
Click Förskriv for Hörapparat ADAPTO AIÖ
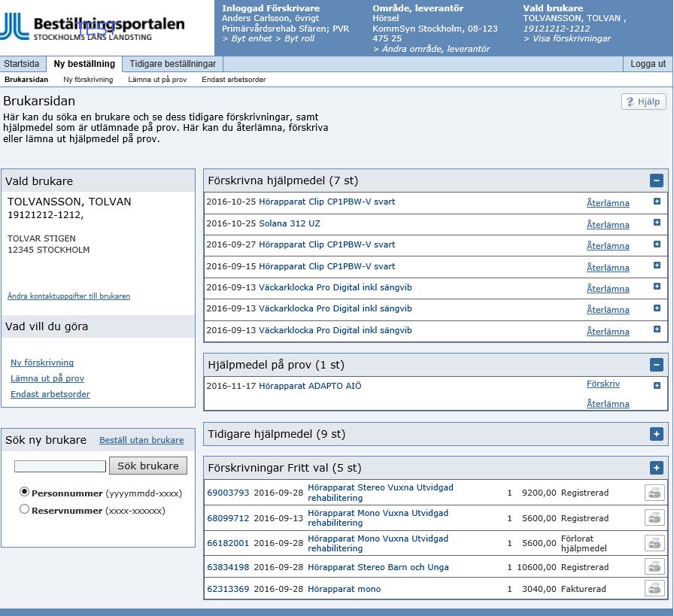point(603,384)
